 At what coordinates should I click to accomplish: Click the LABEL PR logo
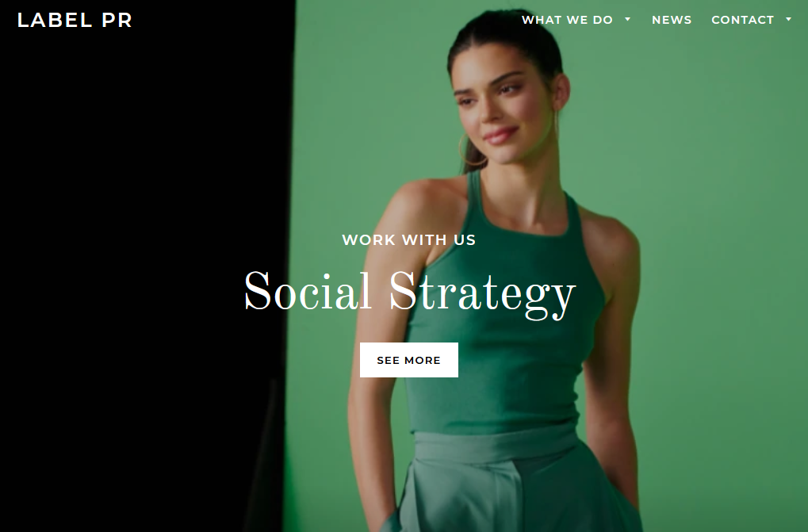(75, 20)
